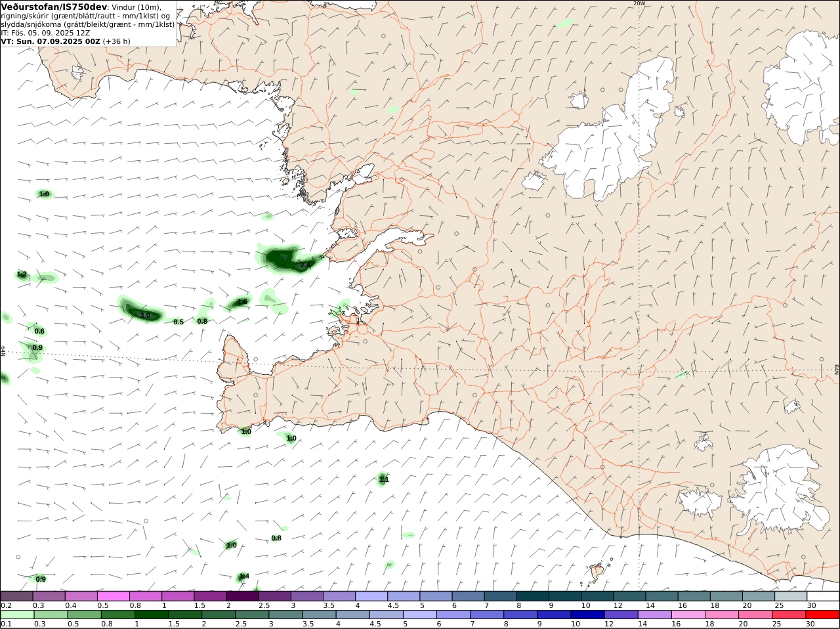Click the 'Veðurstofan/IS750dev' title text
840x629 pixels.
pos(54,7)
